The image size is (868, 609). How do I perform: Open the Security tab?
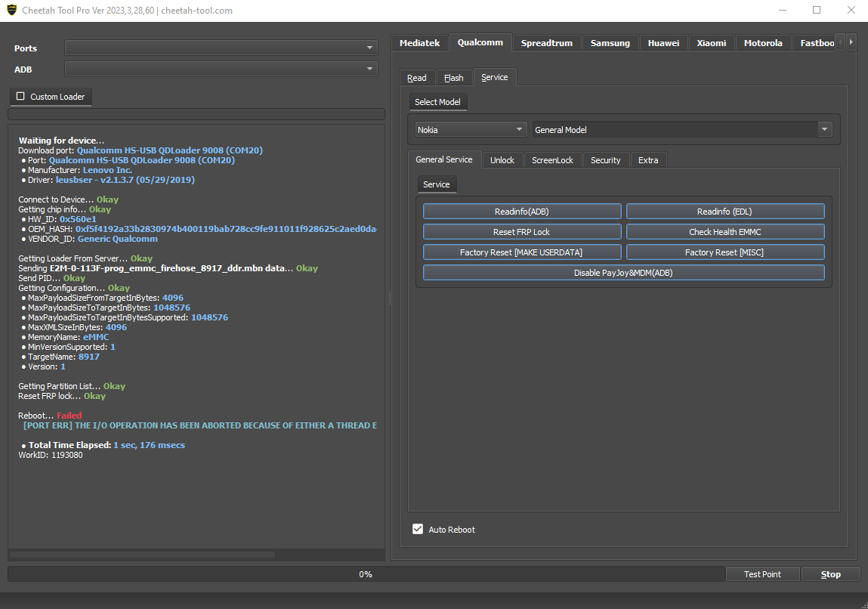pos(606,160)
